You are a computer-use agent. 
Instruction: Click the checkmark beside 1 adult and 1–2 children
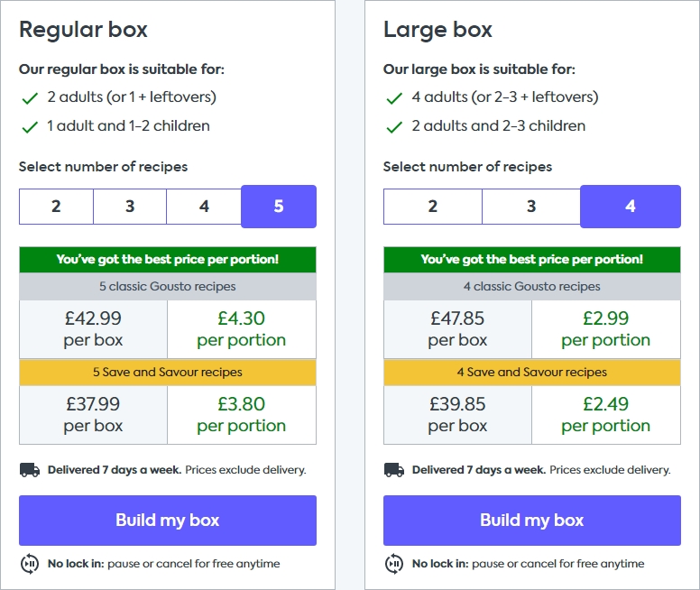(30, 127)
